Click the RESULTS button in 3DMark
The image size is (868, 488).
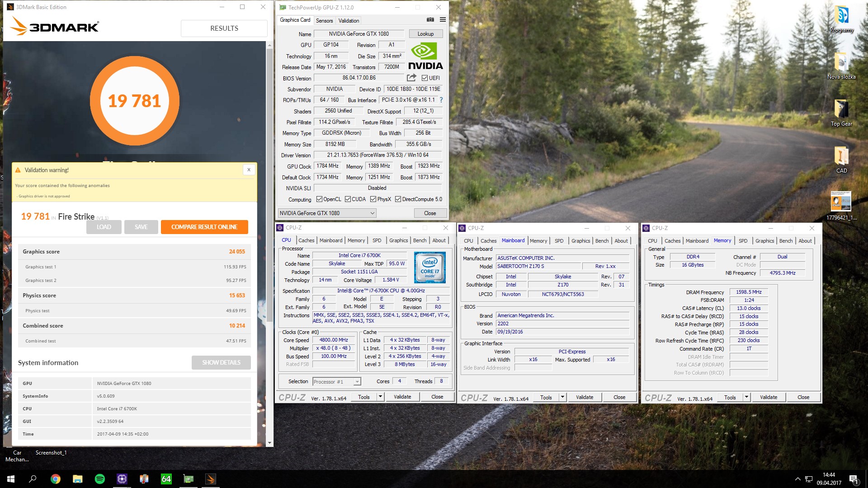(224, 28)
